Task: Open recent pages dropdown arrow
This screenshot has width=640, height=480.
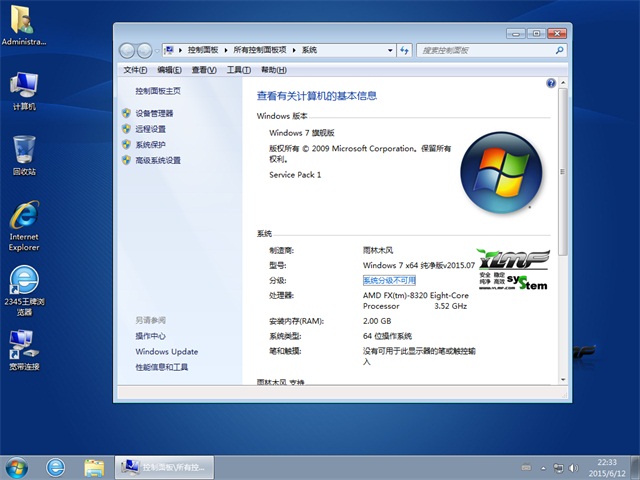Action: pyautogui.click(x=157, y=51)
